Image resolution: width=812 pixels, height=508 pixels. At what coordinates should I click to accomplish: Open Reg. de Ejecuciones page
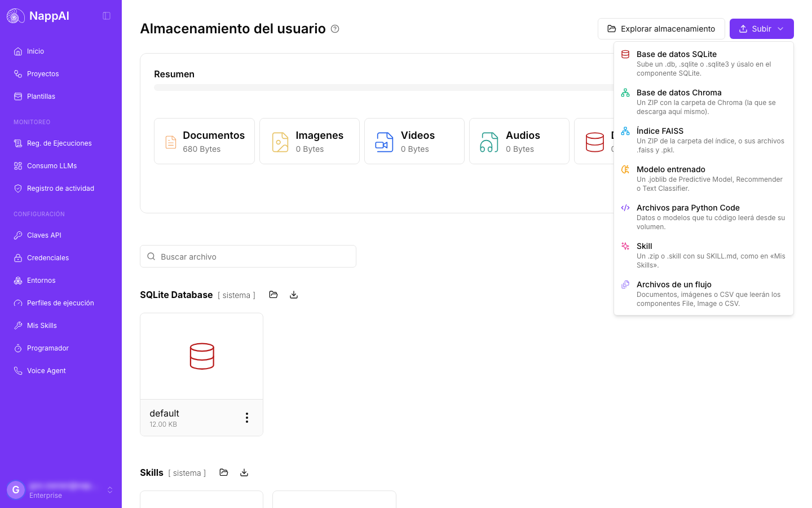(61, 143)
